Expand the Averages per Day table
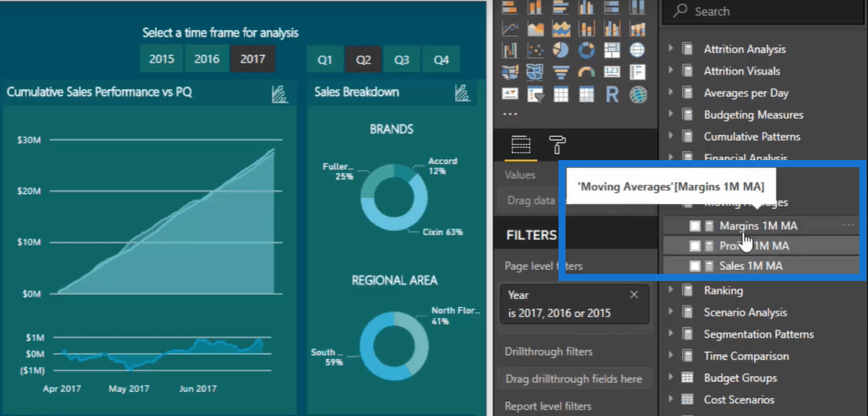 pos(670,93)
